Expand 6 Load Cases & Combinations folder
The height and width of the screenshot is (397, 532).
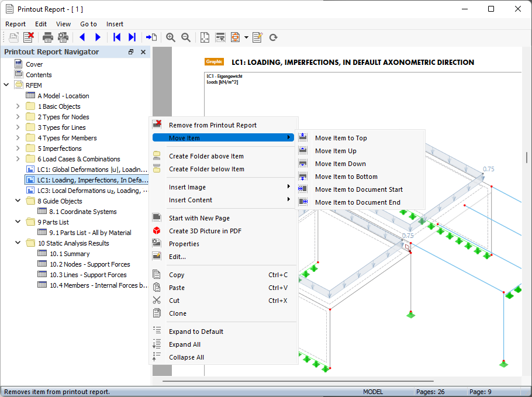pos(18,159)
